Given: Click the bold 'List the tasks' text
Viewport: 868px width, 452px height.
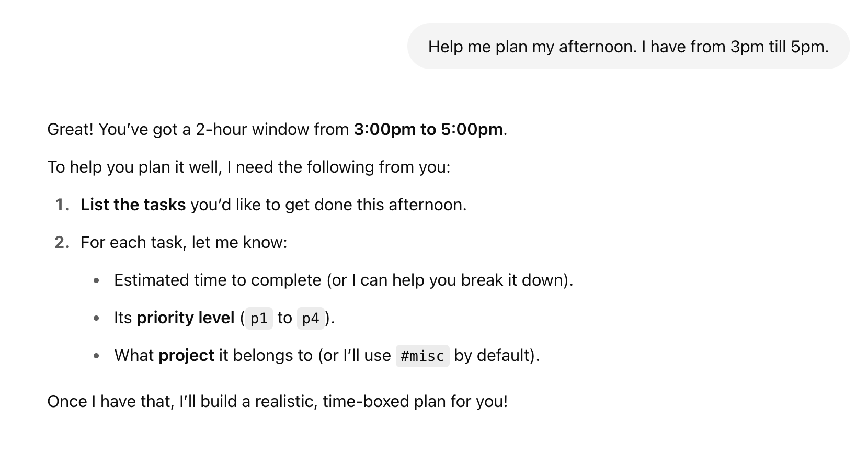Looking at the screenshot, I should tap(133, 205).
